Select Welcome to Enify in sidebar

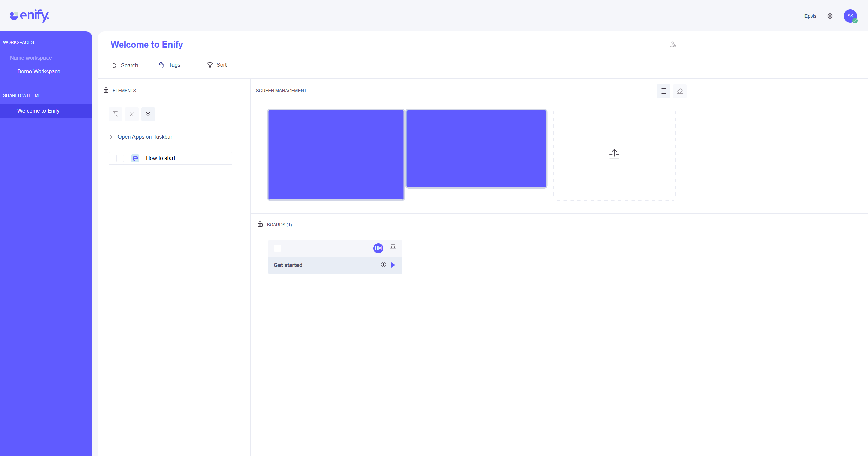(38, 111)
